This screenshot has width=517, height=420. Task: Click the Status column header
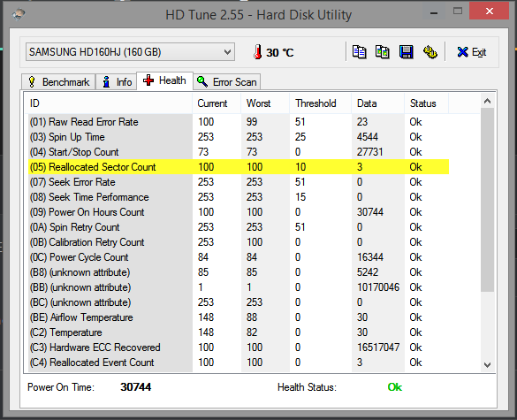pos(426,103)
